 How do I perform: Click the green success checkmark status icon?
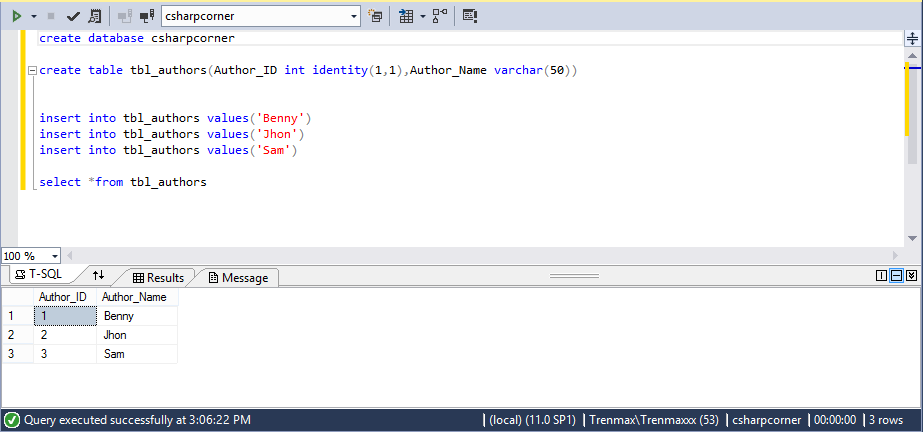pos(12,420)
